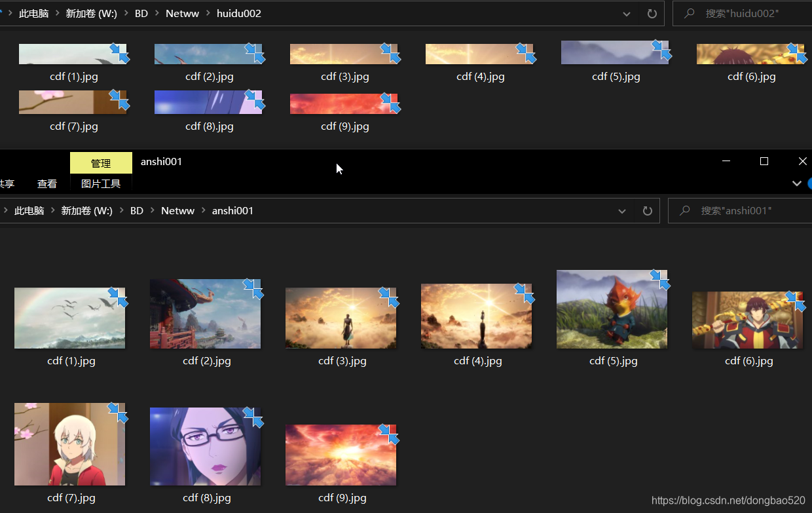Click filename label cdf (1).jpg in anshi001
The height and width of the screenshot is (513, 812).
coord(71,361)
